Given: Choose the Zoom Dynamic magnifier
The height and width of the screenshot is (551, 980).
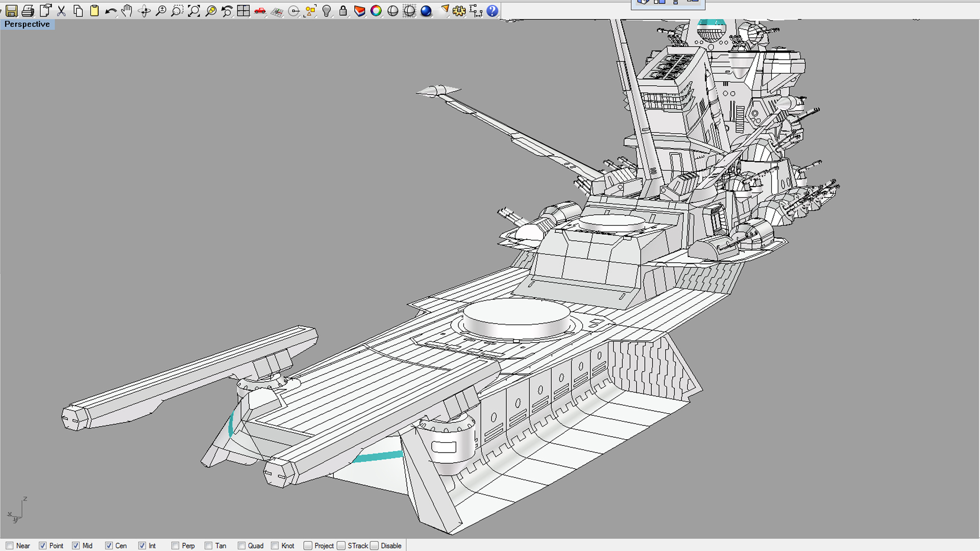Looking at the screenshot, I should tap(161, 11).
